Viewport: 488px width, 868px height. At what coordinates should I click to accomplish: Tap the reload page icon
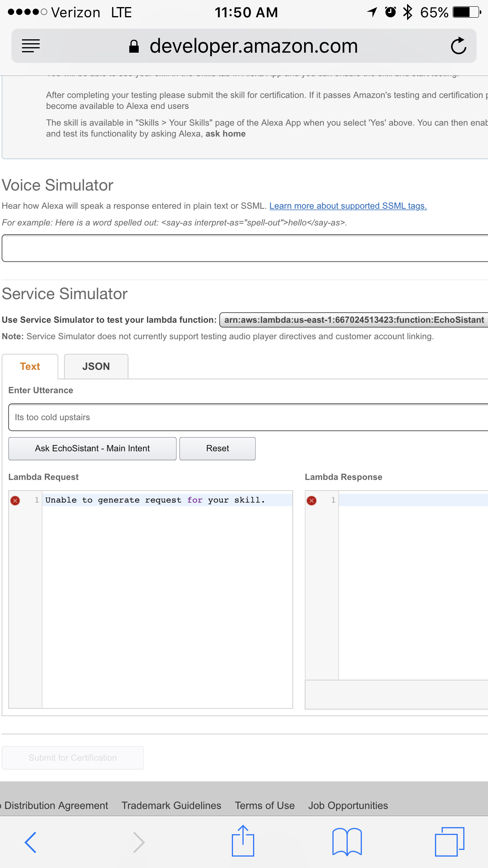(459, 46)
